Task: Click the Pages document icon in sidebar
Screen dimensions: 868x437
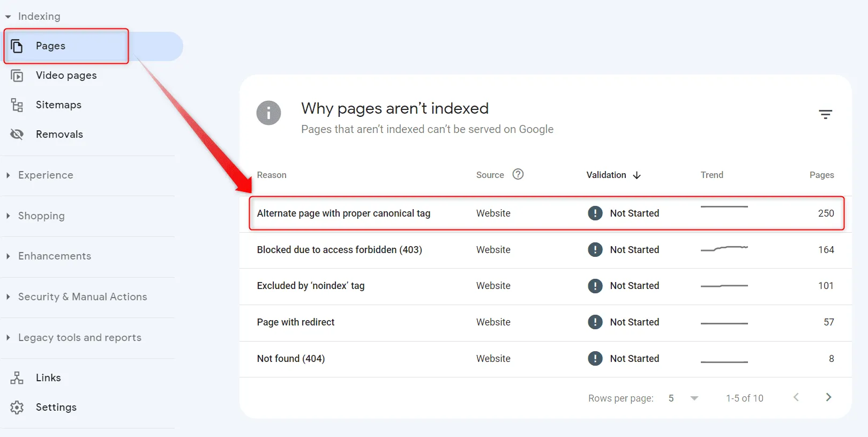Action: click(17, 46)
